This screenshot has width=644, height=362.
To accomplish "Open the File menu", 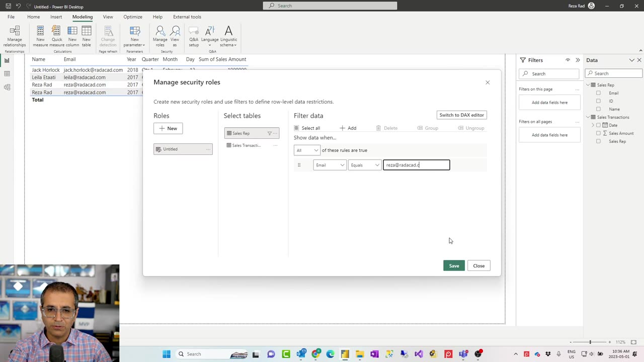I will pos(11,17).
